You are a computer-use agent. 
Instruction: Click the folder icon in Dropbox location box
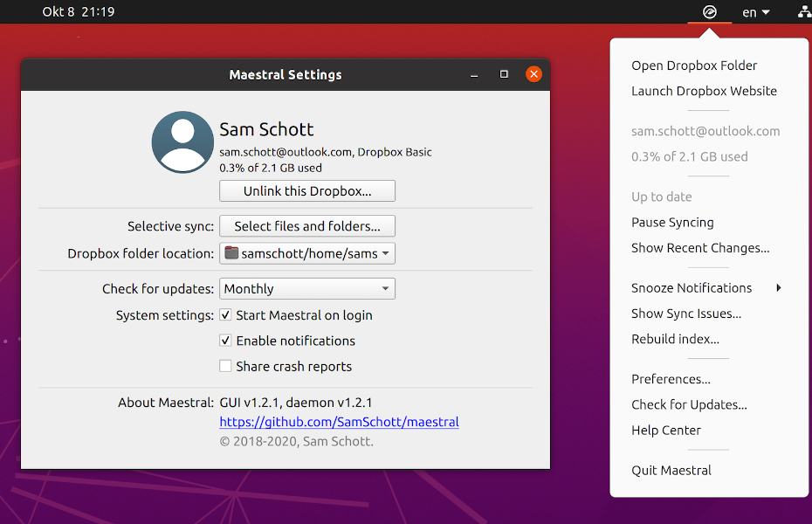(231, 253)
